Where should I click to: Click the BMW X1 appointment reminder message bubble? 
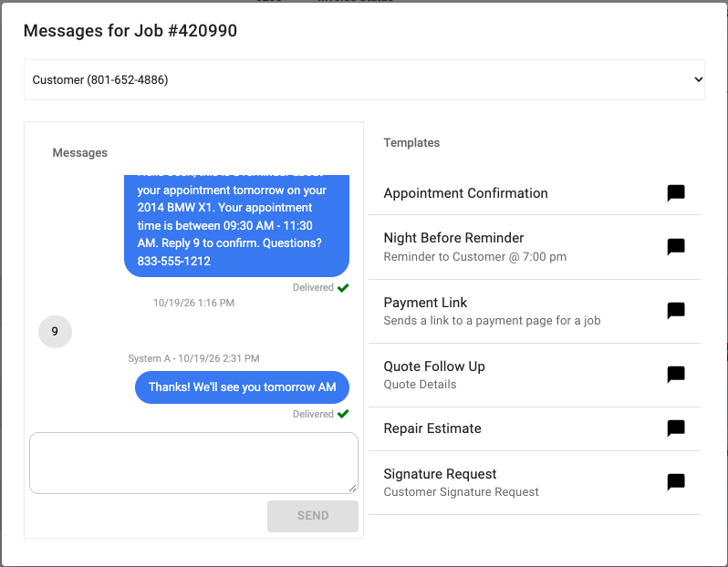[x=236, y=225]
